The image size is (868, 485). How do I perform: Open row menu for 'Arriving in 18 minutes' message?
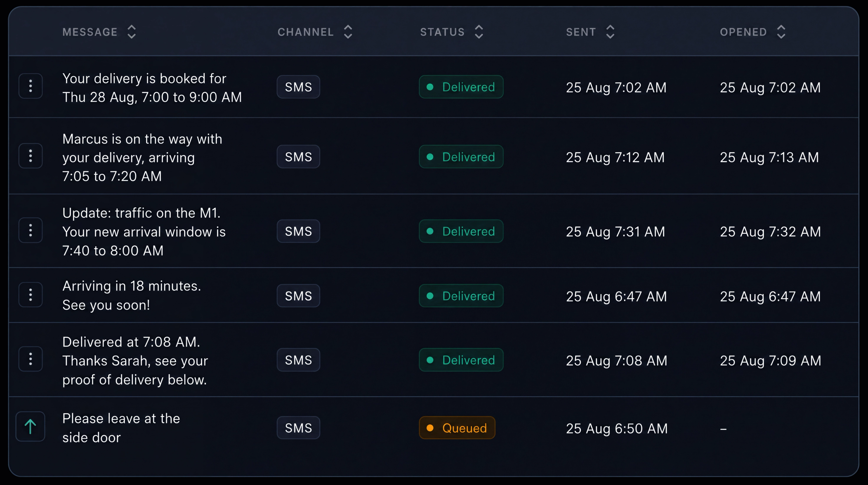(x=31, y=295)
